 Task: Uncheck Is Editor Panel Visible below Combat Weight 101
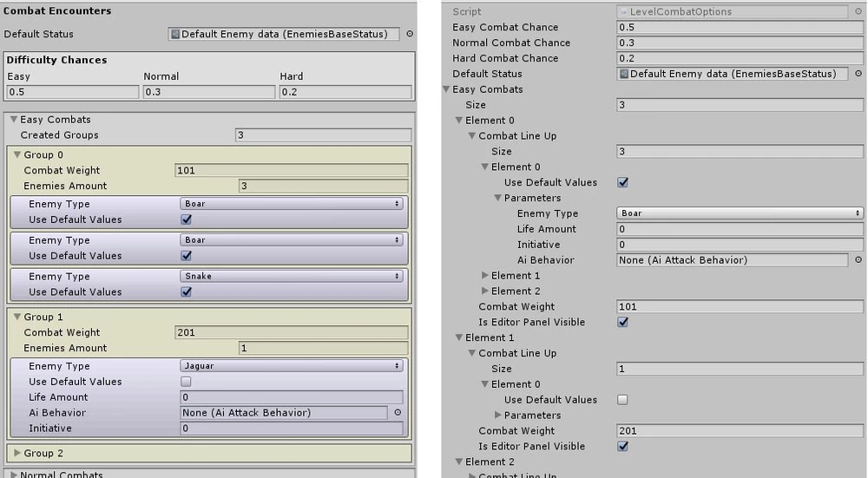[622, 322]
